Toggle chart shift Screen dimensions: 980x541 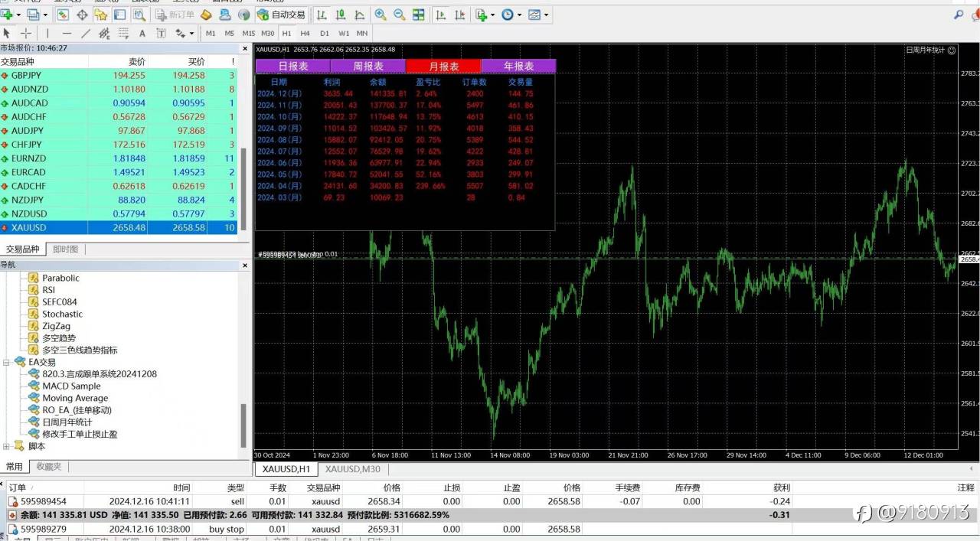click(460, 15)
